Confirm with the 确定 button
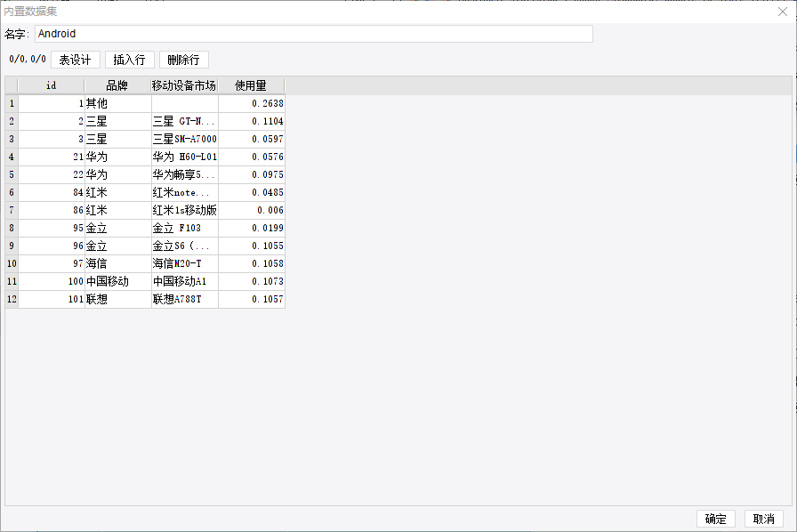 716,519
